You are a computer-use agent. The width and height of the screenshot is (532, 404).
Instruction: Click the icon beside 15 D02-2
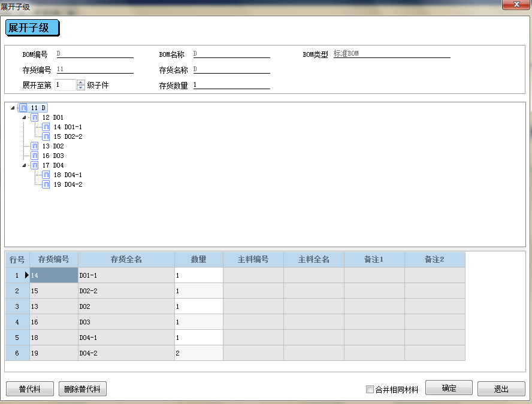46,136
